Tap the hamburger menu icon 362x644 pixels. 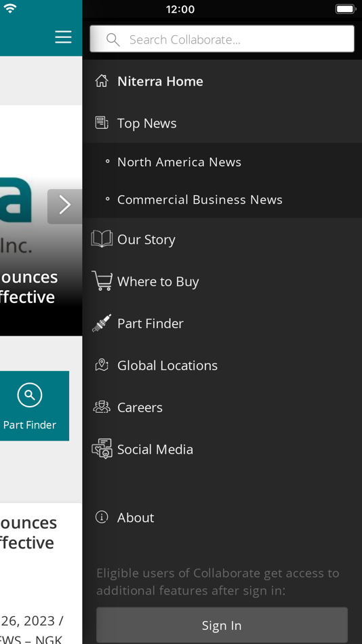pos(63,37)
